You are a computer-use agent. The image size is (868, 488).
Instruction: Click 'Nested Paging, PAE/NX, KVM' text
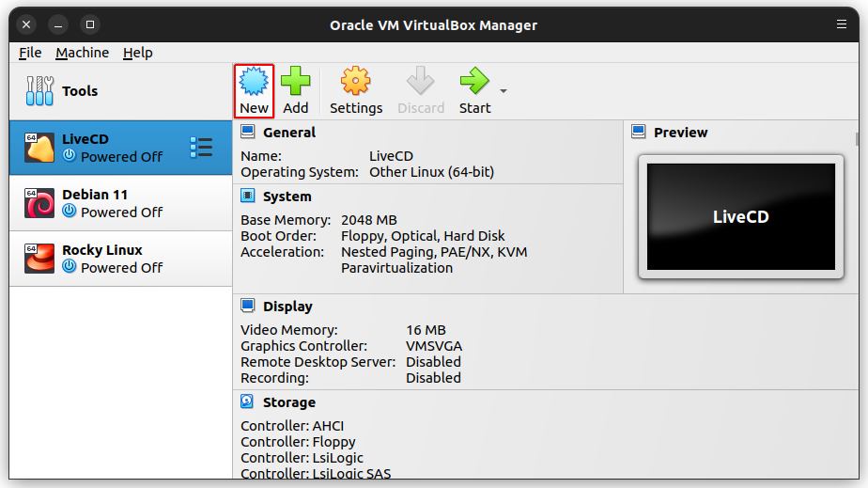tap(434, 252)
